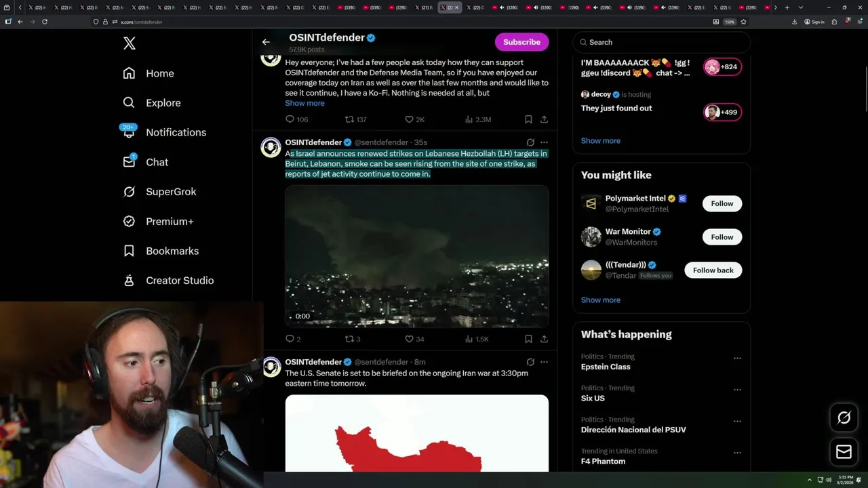Bookmark page with address bar star
Image resolution: width=868 pixels, height=488 pixels.
click(x=743, y=22)
